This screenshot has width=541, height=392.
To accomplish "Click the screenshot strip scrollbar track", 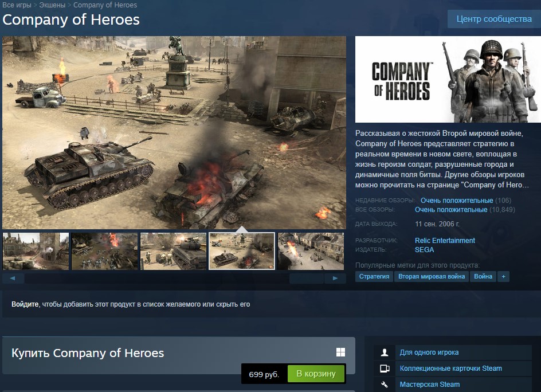I will (157, 278).
